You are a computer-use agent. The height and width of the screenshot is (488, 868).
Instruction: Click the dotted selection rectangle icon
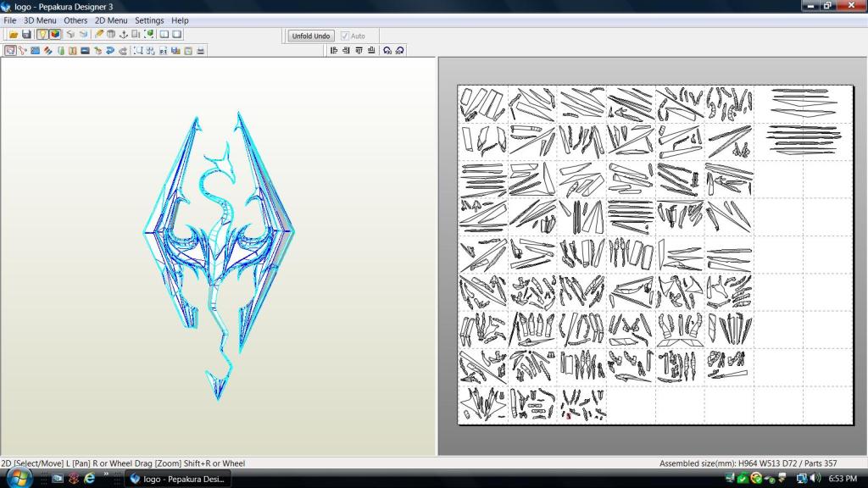(x=138, y=50)
